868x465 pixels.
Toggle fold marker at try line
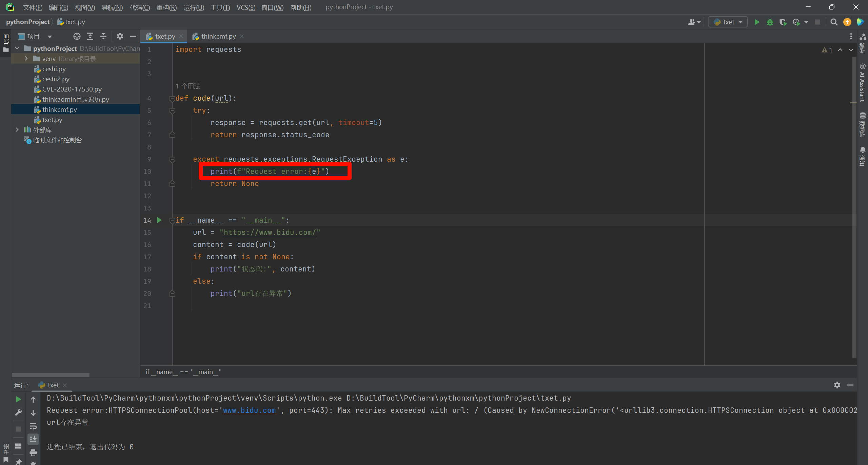point(172,110)
